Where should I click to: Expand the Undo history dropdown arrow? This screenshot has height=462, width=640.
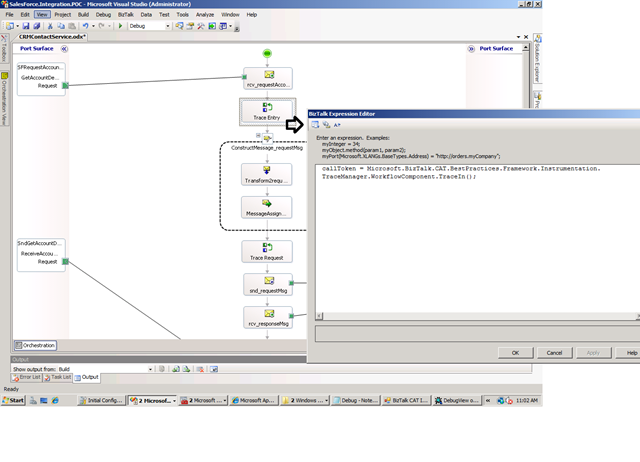93,26
